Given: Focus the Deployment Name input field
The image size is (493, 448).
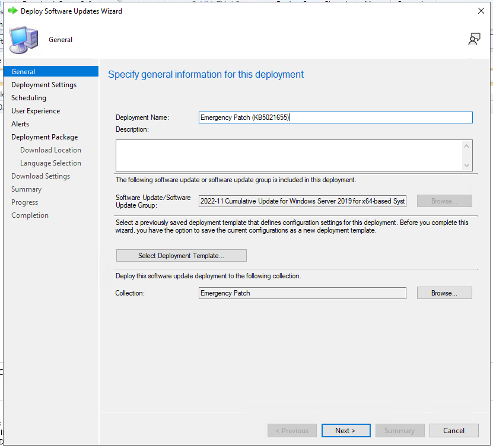Looking at the screenshot, I should [x=335, y=117].
